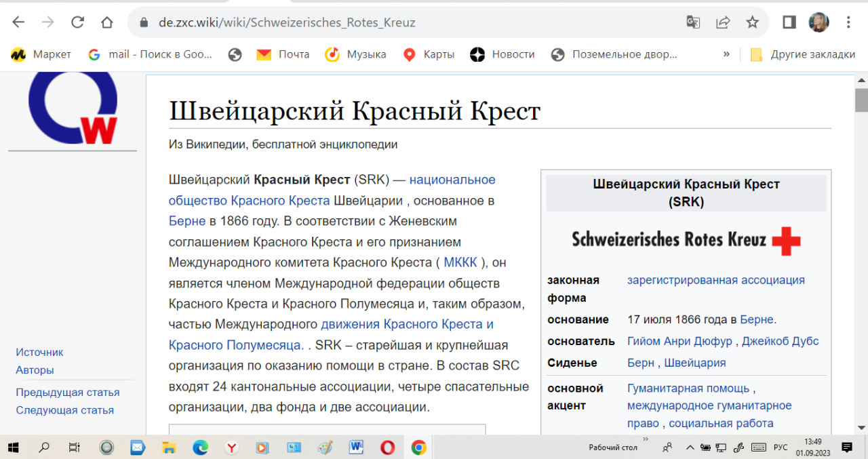Click the Schweizerisches Rotes Kreuz logo image
Image resolution: width=868 pixels, height=459 pixels.
point(686,240)
